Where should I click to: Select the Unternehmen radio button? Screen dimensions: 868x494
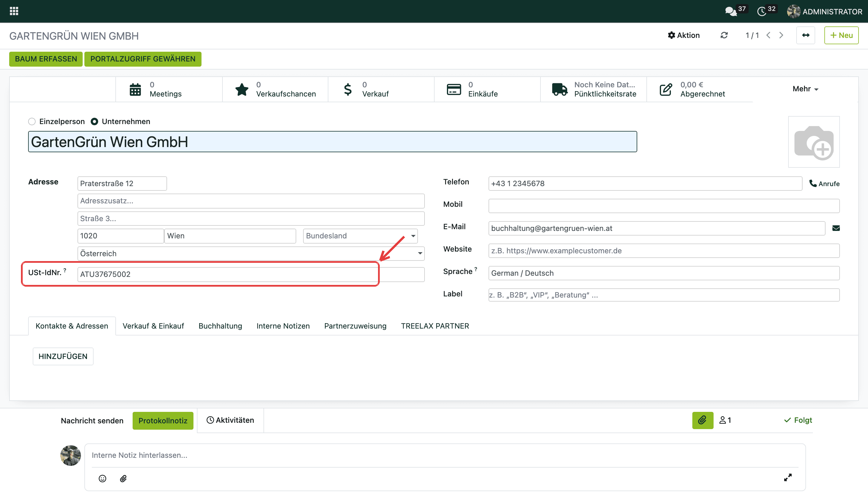point(94,121)
